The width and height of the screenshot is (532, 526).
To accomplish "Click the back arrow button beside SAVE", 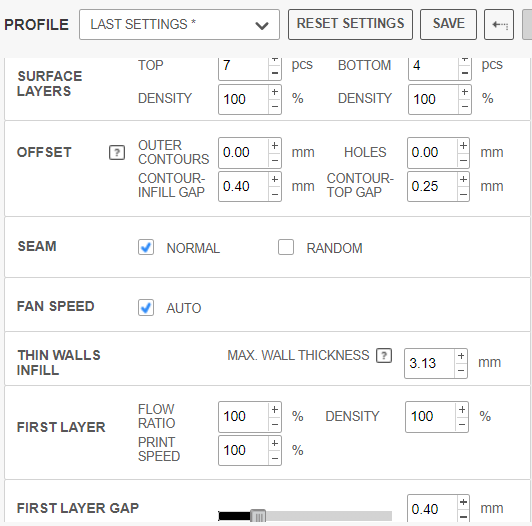I will click(x=499, y=24).
